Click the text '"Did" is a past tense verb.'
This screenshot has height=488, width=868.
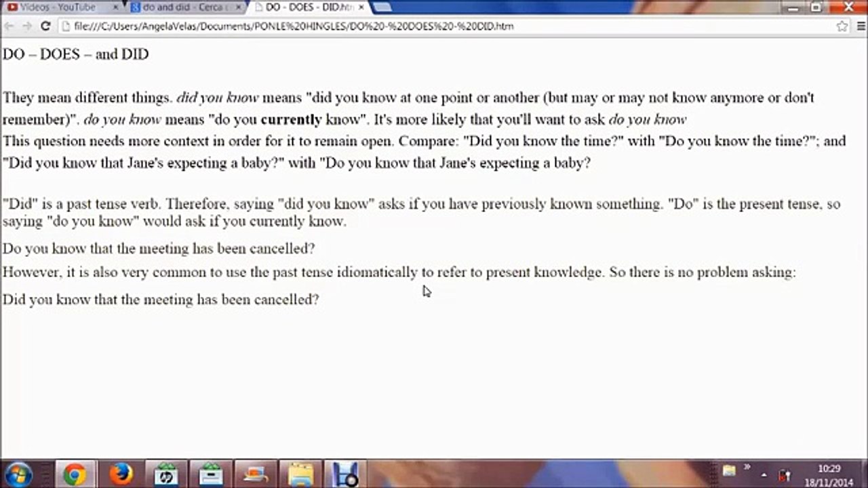point(82,203)
